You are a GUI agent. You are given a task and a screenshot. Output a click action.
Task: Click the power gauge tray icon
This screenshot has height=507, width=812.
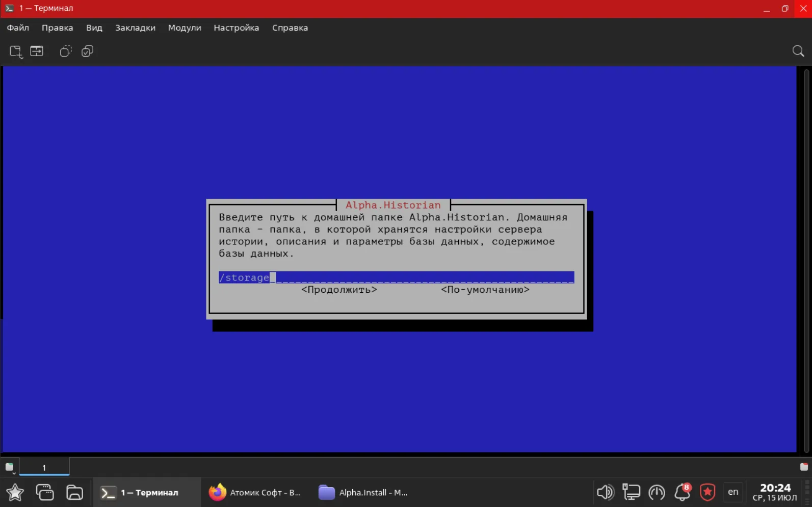[657, 492]
